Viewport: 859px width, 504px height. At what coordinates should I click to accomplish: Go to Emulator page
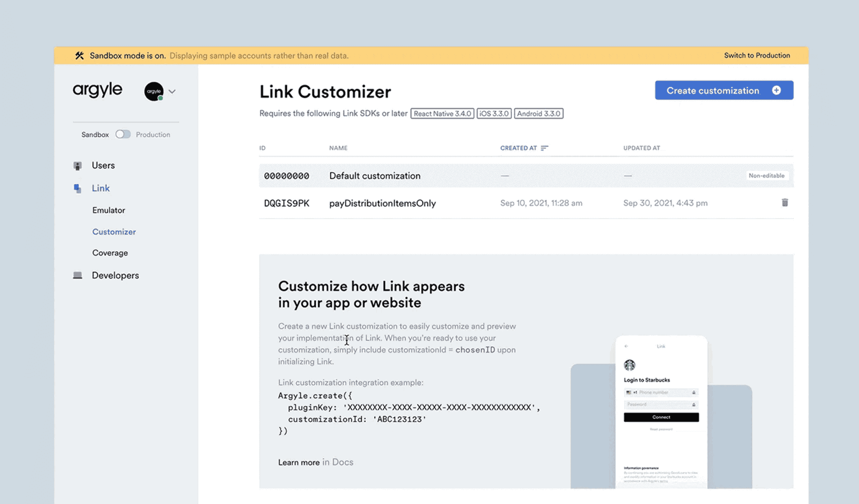[x=108, y=210]
